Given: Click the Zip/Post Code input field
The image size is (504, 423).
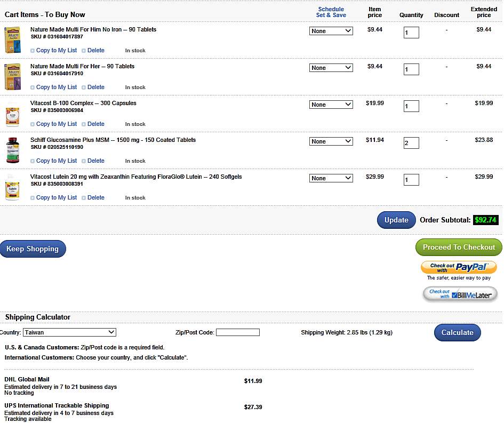Looking at the screenshot, I should pyautogui.click(x=238, y=332).
